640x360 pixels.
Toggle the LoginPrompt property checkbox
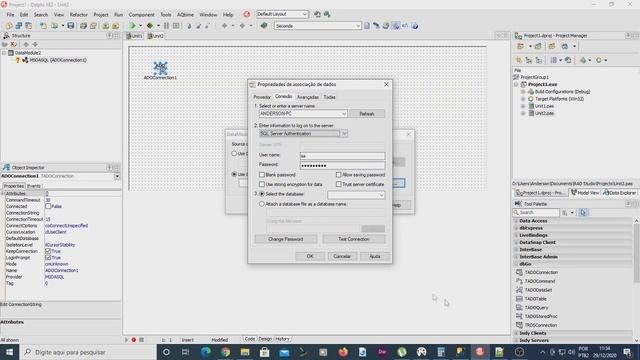tap(48, 258)
